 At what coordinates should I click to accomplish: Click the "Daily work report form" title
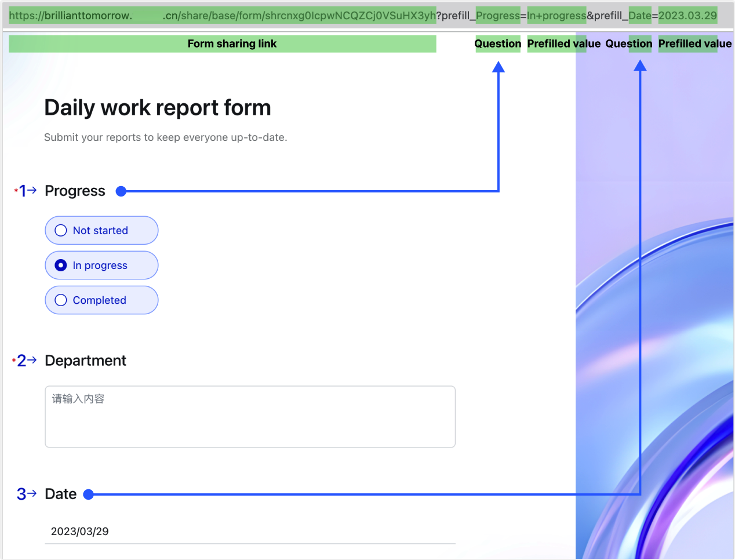(x=157, y=107)
